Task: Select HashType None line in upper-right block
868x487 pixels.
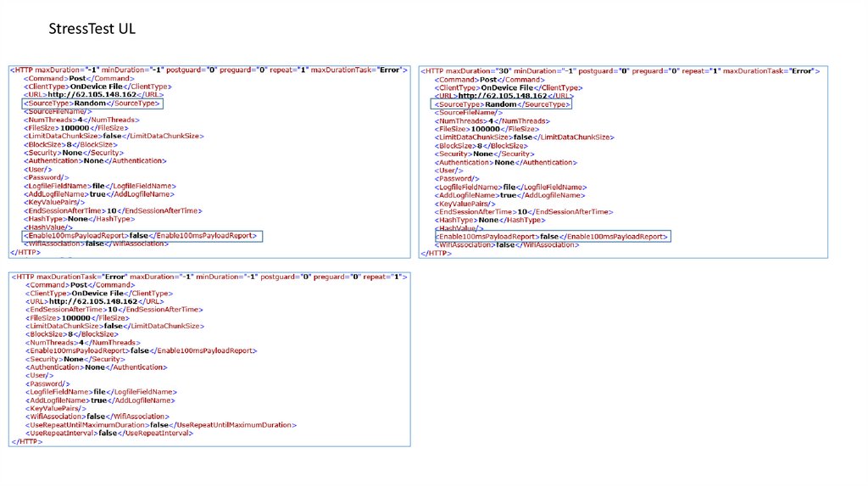Action: [490, 220]
